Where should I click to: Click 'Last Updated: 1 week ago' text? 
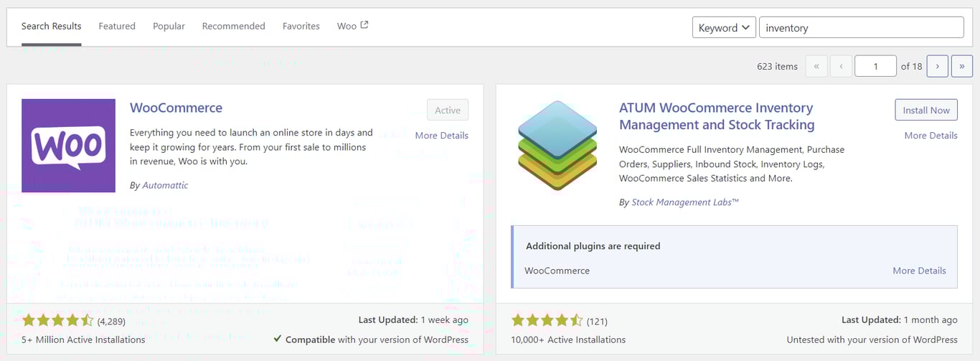coord(413,320)
